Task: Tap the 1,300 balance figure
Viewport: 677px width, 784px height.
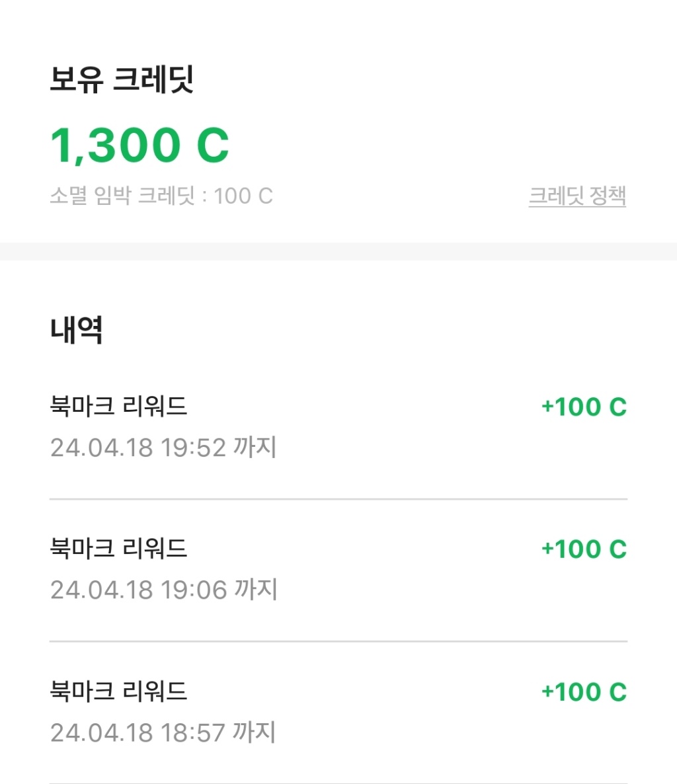Action: coord(116,145)
